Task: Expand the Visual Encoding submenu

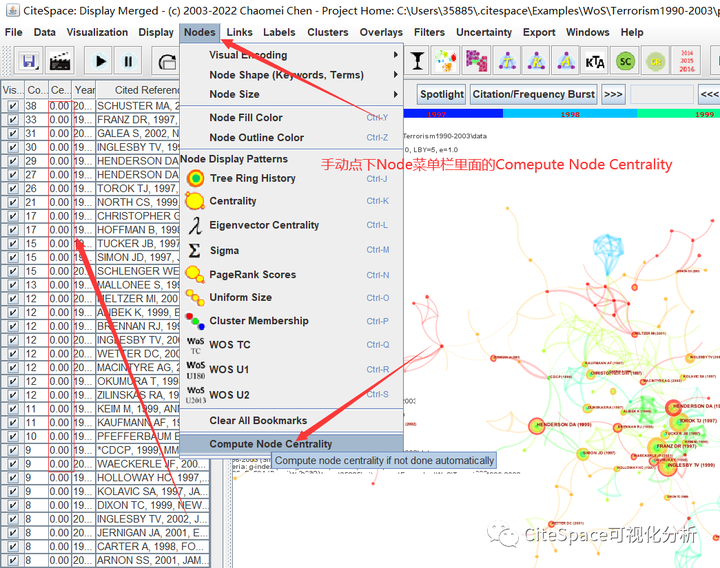Action: tap(292, 55)
